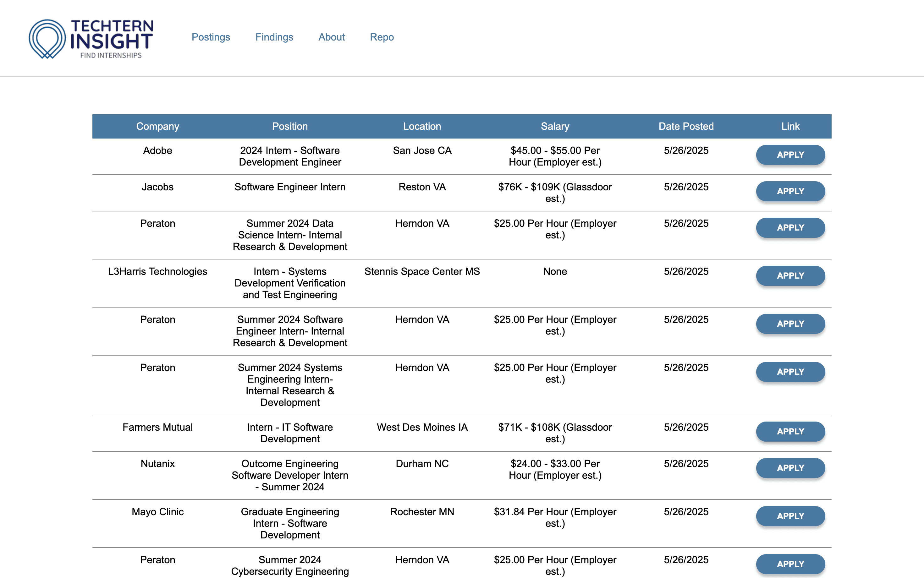Open the Postings nav link
Image resolution: width=924 pixels, height=578 pixels.
(211, 37)
